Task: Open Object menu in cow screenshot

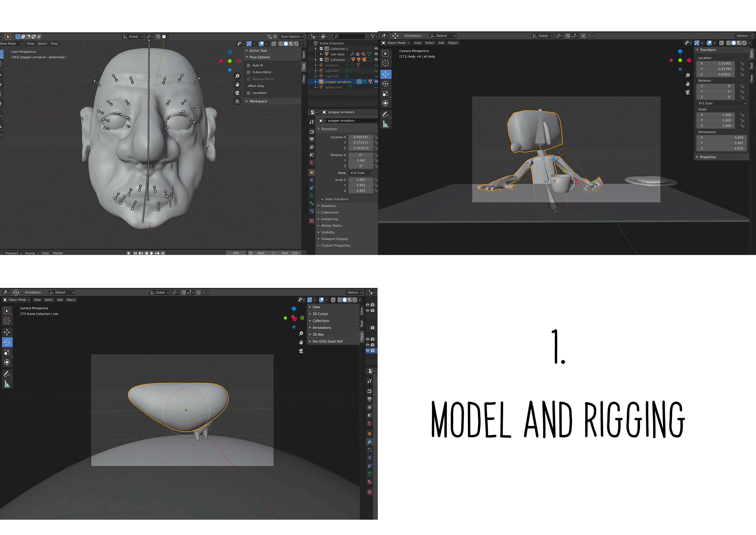Action: click(x=71, y=300)
